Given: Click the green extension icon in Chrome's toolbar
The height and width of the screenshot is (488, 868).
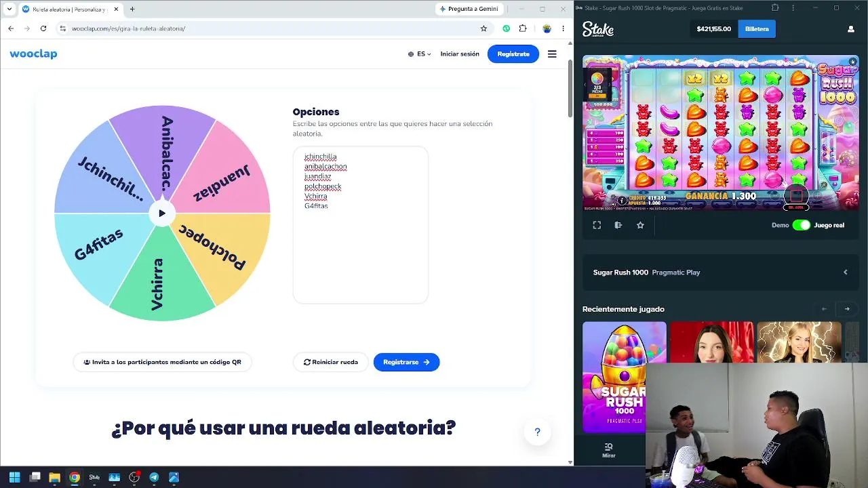Looking at the screenshot, I should click(506, 28).
